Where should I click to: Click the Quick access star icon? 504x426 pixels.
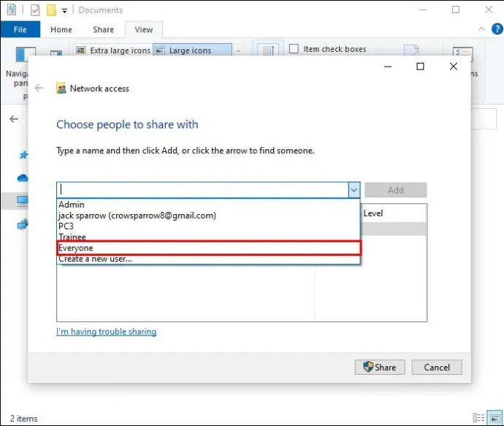(x=23, y=156)
